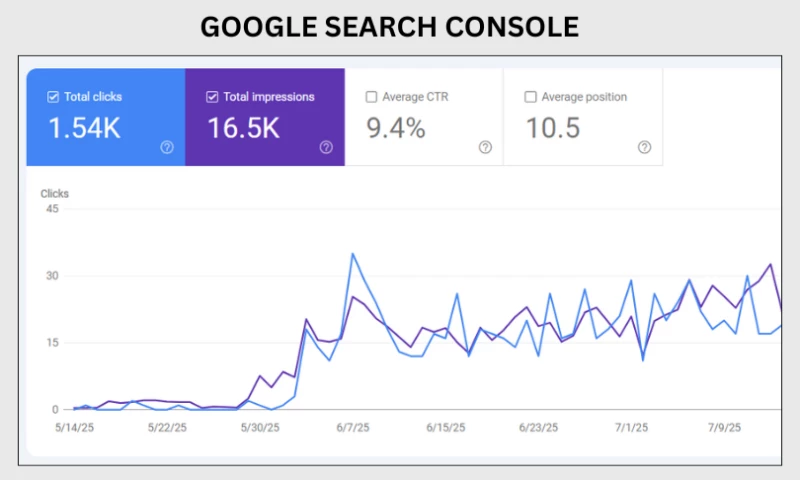Screen dimensions: 800x480
Task: Click the 5/14/25 date on the x-axis
Action: [x=73, y=428]
